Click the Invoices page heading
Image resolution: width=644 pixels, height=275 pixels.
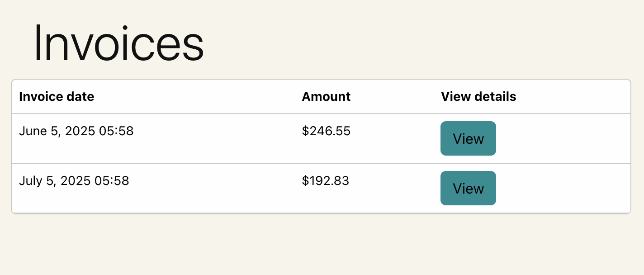click(x=119, y=44)
